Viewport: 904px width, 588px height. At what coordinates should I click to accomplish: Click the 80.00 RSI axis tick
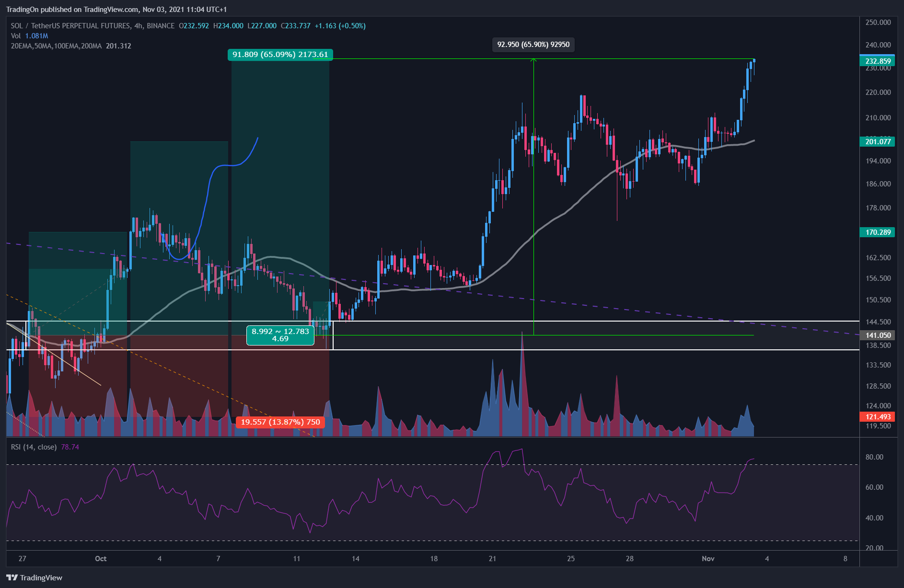874,457
